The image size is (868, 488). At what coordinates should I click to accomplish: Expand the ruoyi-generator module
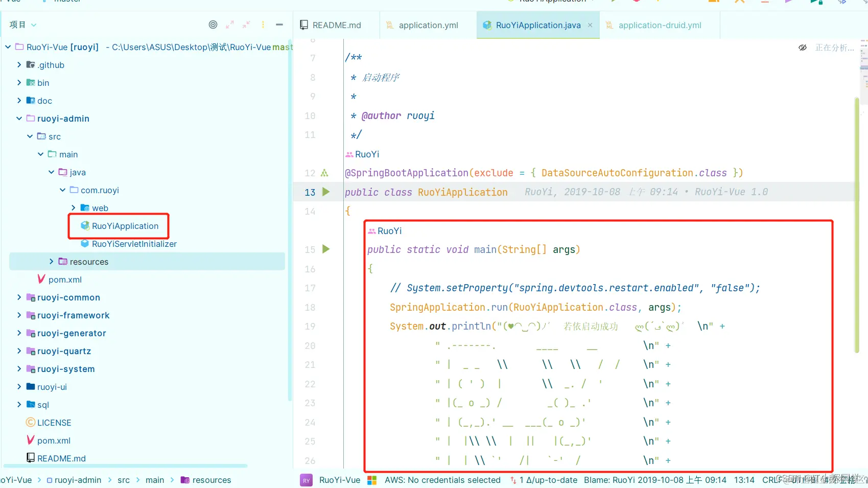pos(19,333)
